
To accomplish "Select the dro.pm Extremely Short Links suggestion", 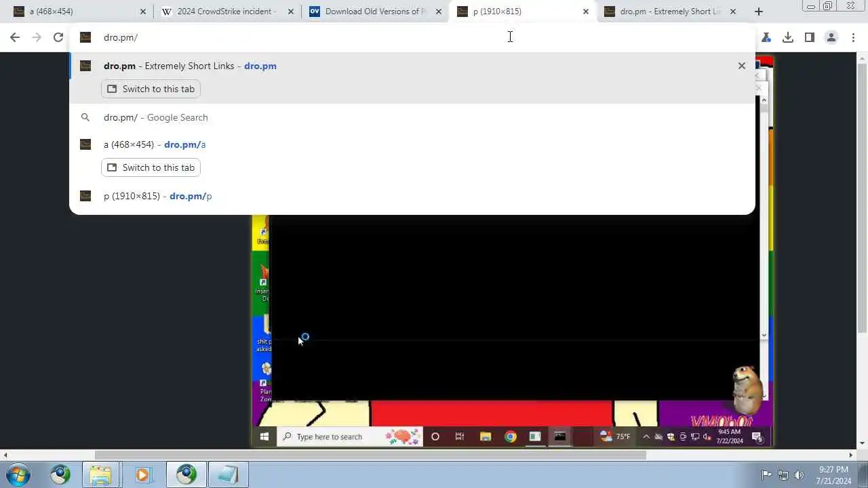I will [412, 66].
